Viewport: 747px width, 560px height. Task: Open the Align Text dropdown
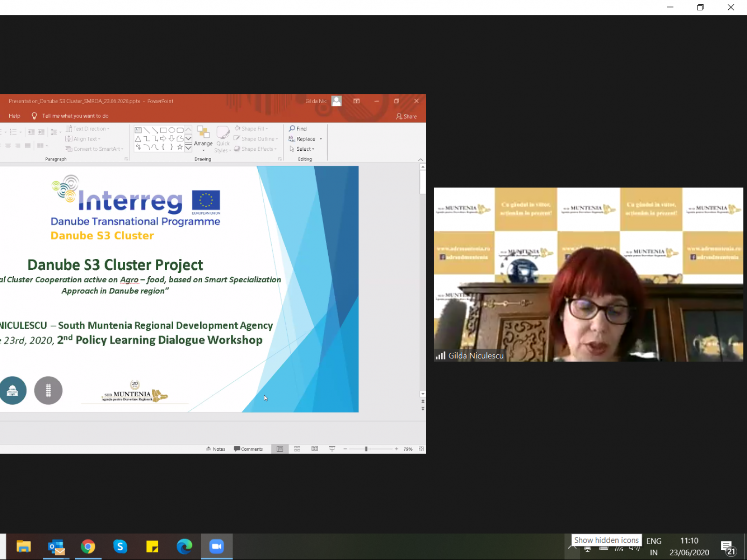(83, 139)
